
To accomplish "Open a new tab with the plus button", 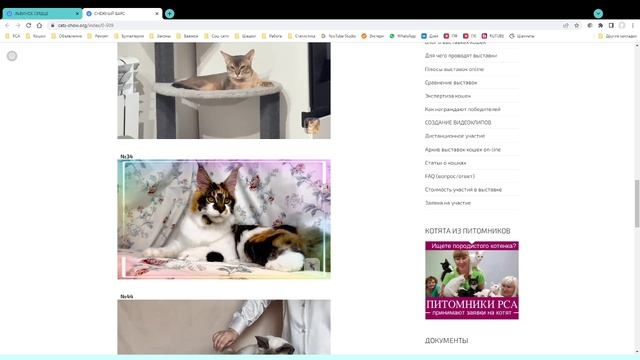I will 169,13.
